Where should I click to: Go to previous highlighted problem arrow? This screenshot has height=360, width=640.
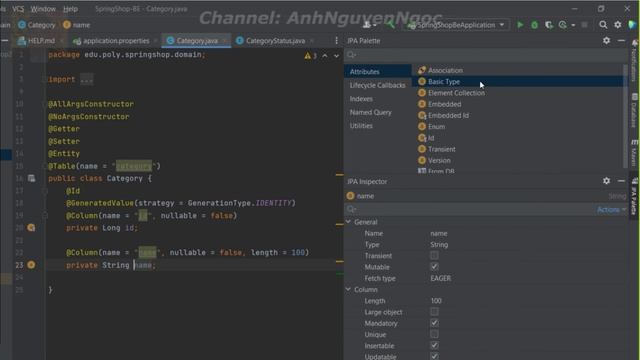click(325, 56)
